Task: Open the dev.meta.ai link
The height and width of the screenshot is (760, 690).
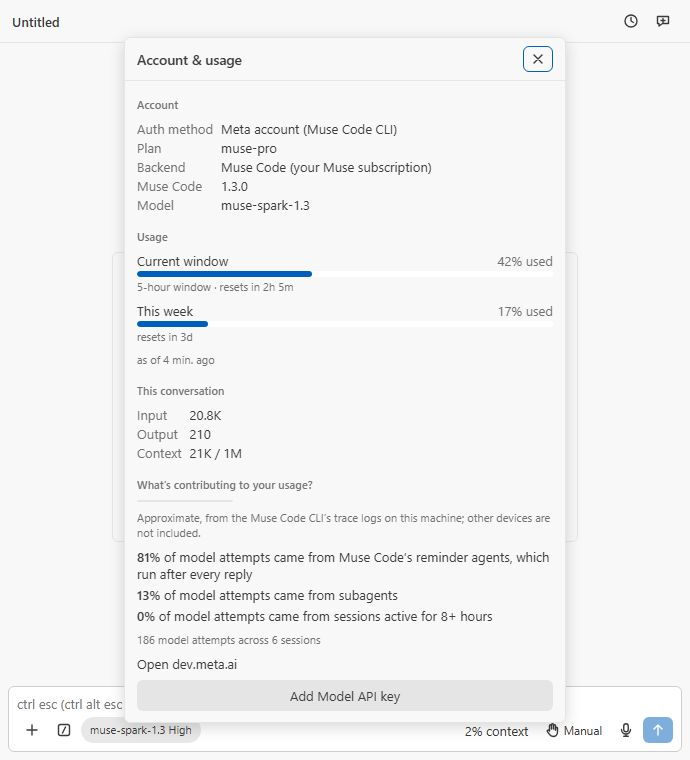Action: pyautogui.click(x=187, y=665)
